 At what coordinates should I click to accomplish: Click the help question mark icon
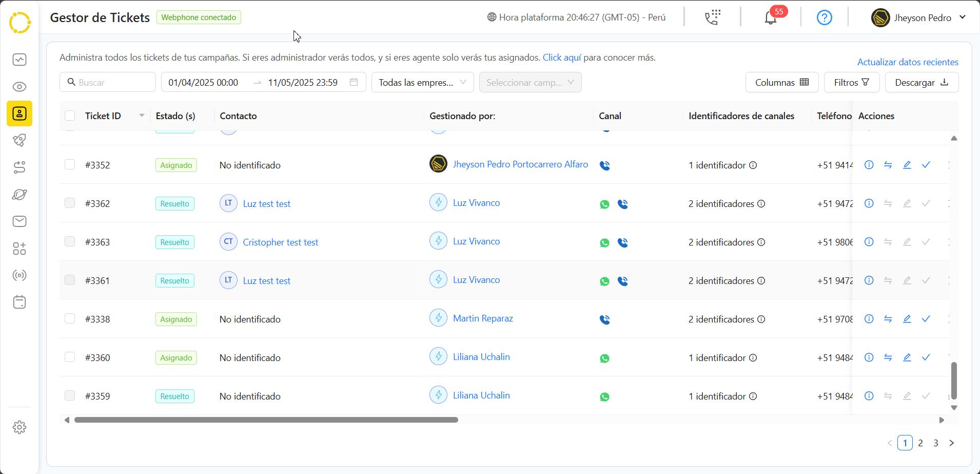[824, 18]
